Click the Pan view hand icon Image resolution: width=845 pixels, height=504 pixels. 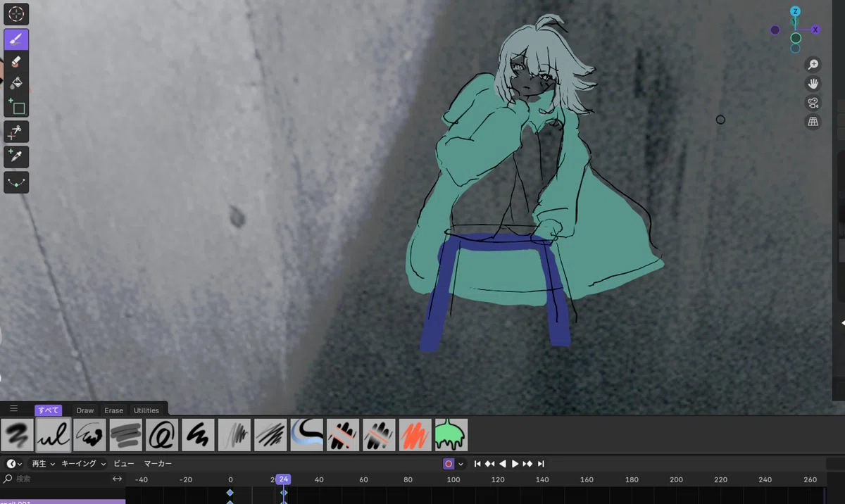tap(813, 84)
